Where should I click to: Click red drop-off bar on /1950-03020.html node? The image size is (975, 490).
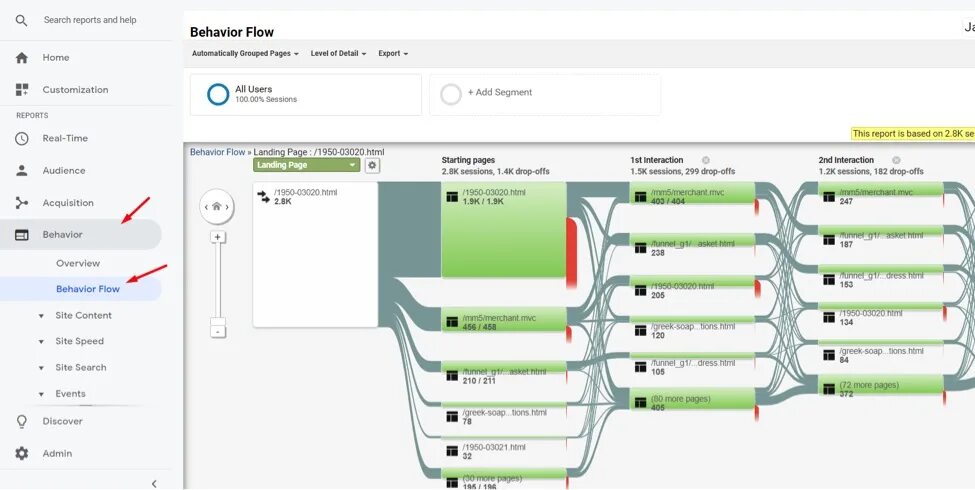(571, 252)
